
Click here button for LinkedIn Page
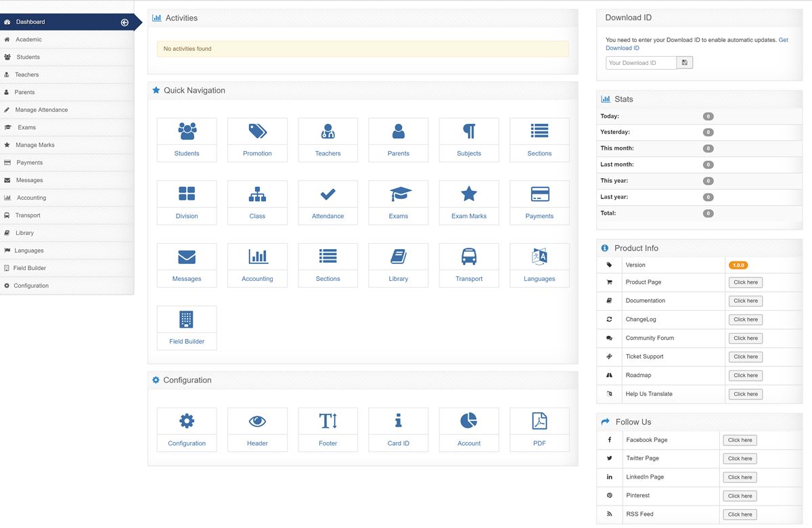pos(740,477)
